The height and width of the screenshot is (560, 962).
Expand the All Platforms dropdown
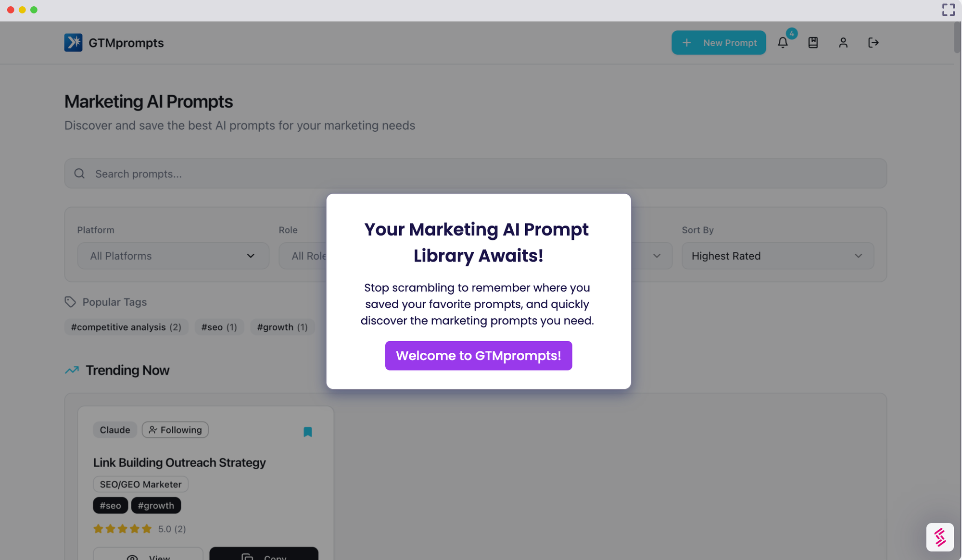pos(173,256)
